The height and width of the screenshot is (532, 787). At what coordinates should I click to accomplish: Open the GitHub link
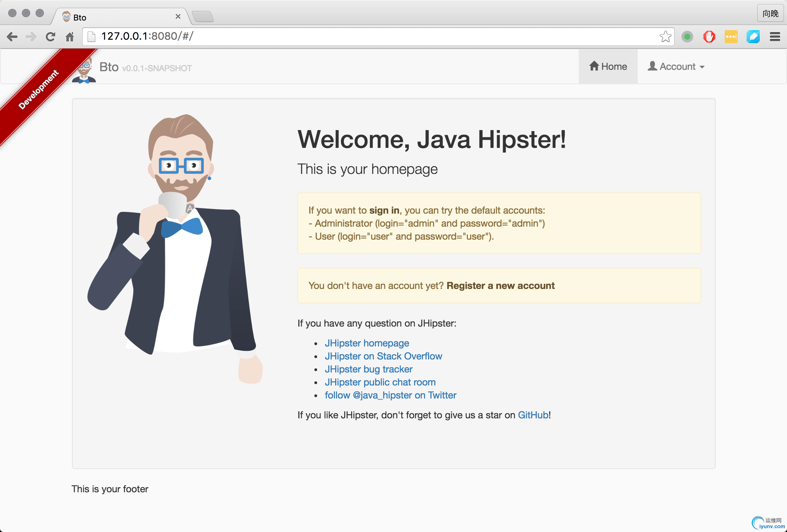tap(533, 415)
